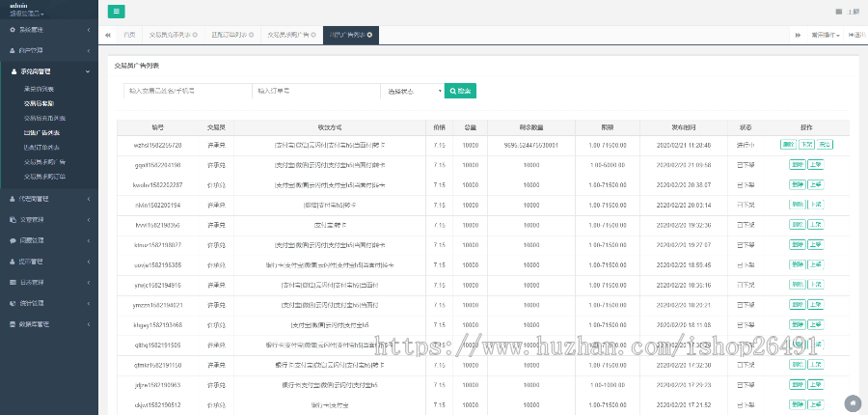
Task: Click the 发布时间 column header
Action: [684, 127]
